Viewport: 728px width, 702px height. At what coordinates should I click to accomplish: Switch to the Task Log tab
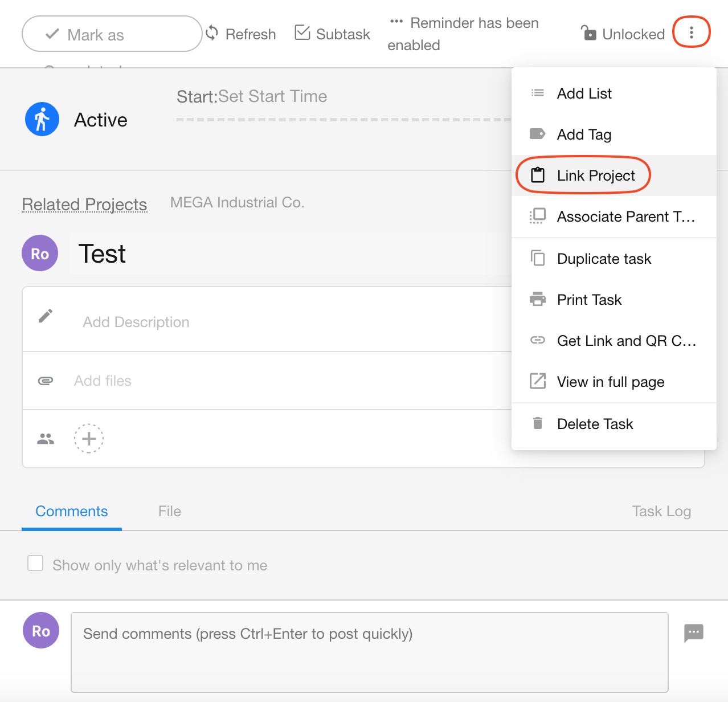tap(661, 511)
